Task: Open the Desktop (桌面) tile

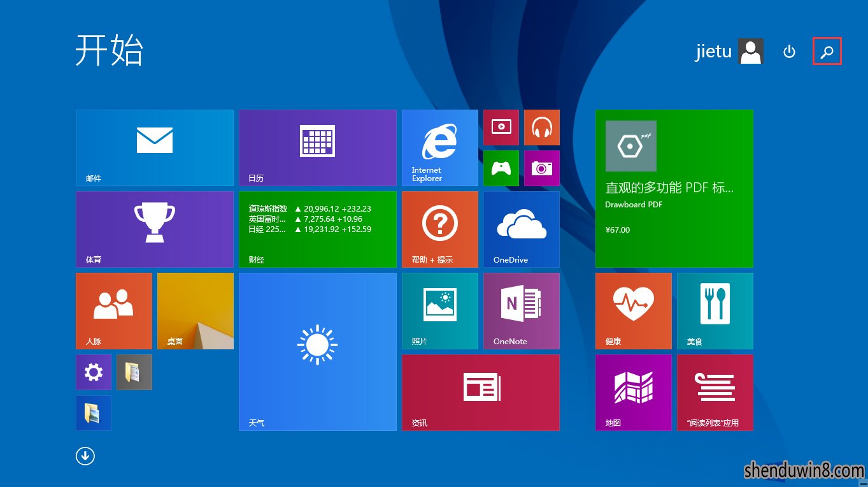Action: (x=196, y=311)
